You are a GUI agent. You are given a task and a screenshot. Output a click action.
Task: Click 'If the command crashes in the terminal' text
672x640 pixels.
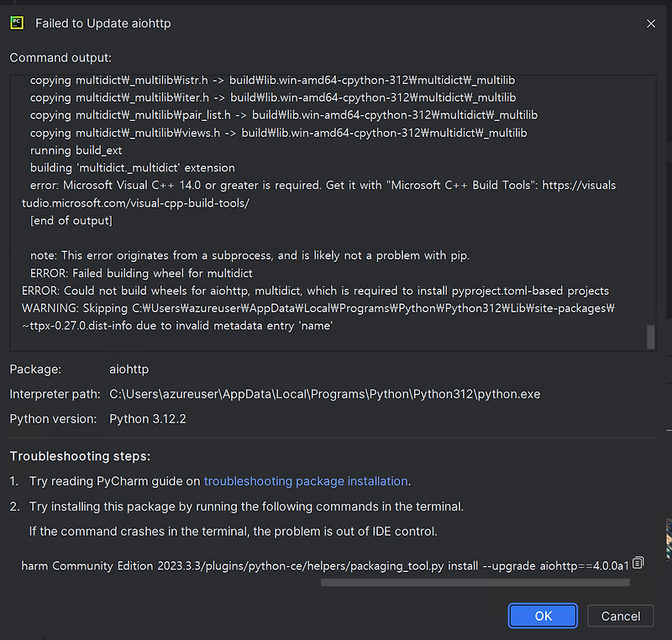[x=234, y=531]
